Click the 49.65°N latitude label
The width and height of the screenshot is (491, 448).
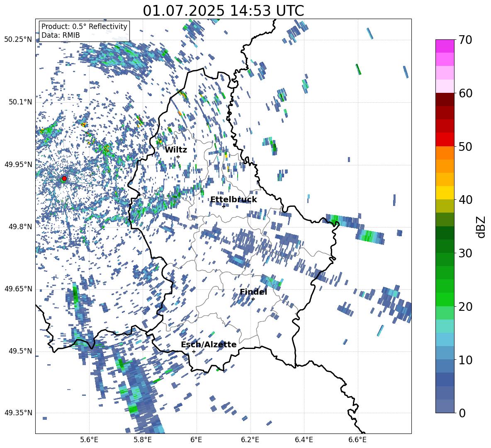point(18,288)
